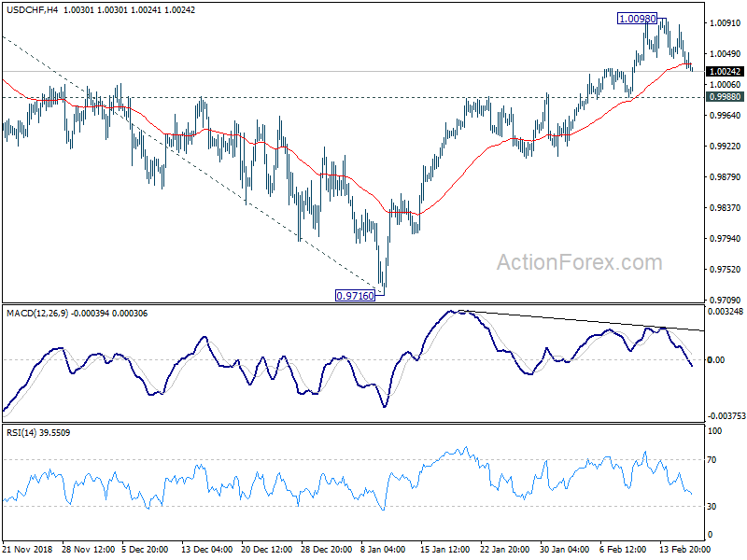This screenshot has width=747, height=560.
Task: Click the RSI scale level 30
Action: click(x=712, y=507)
